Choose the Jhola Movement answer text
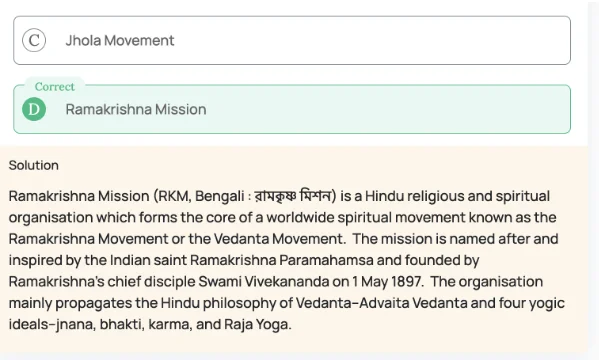Screen dimensions: 599x360 pyautogui.click(x=120, y=40)
